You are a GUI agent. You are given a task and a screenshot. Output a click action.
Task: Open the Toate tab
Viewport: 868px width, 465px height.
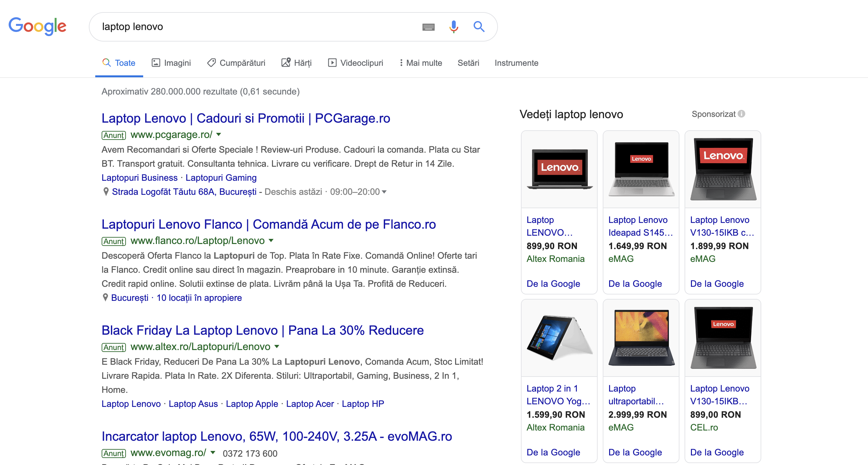click(x=119, y=63)
